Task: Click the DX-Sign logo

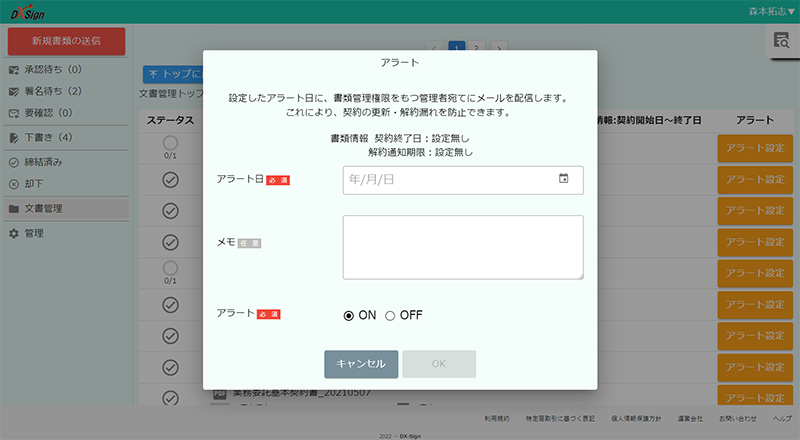Action: (x=28, y=13)
